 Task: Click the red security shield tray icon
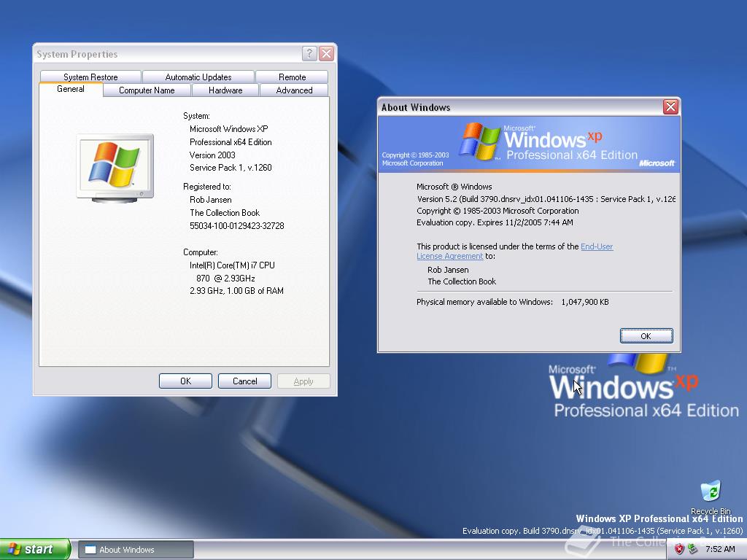(679, 549)
